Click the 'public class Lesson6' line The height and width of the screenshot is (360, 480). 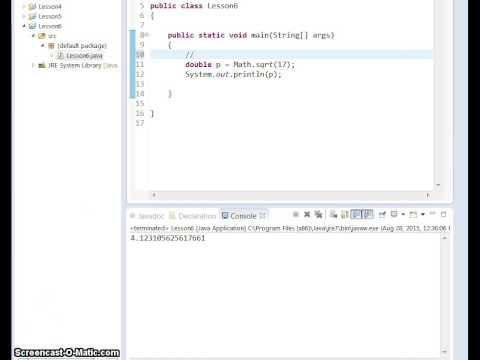(x=194, y=6)
